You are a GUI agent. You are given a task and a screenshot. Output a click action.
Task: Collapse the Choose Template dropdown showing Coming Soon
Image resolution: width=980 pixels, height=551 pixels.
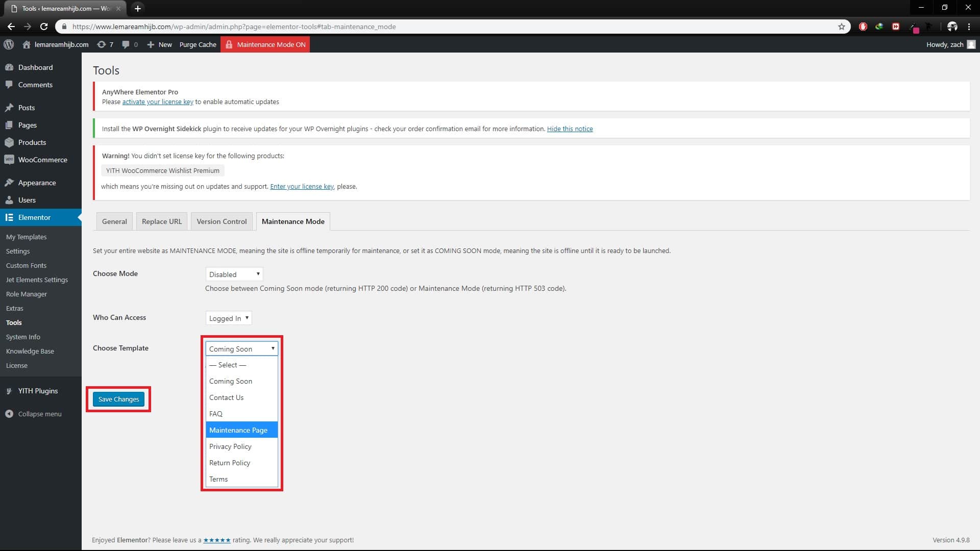tap(241, 348)
